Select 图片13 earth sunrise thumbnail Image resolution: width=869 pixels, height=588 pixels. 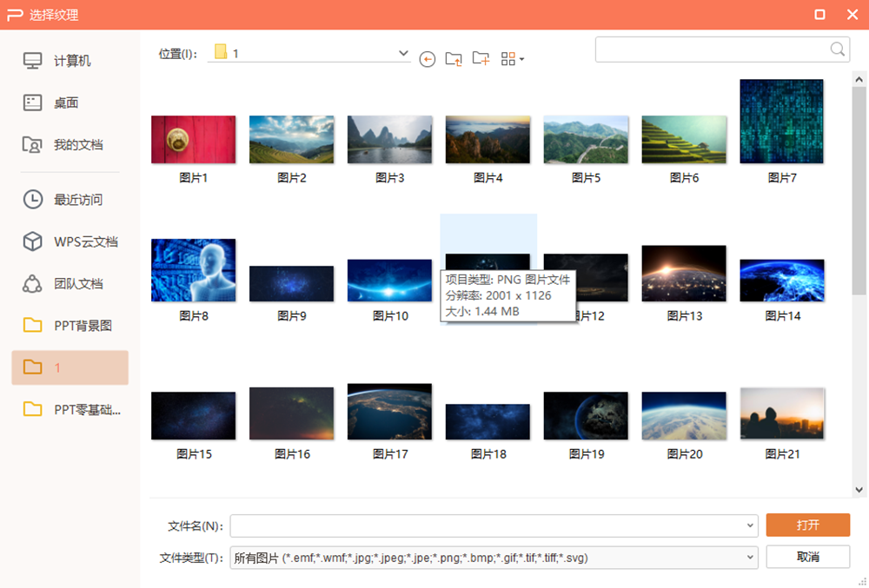684,274
